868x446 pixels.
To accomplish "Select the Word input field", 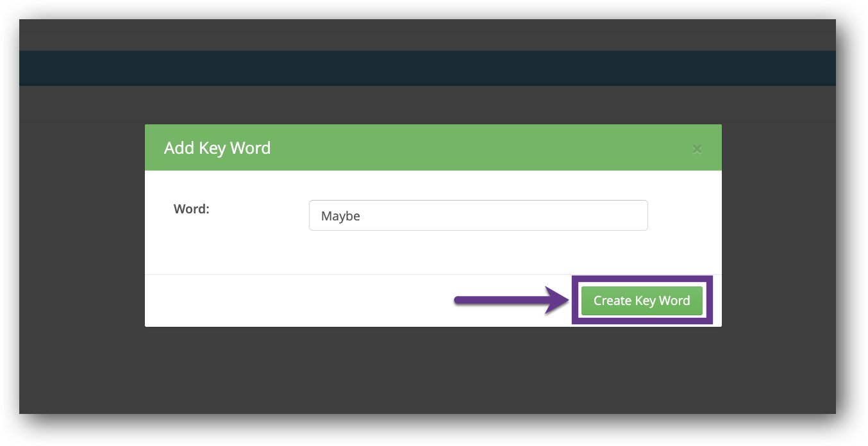I will pyautogui.click(x=478, y=215).
